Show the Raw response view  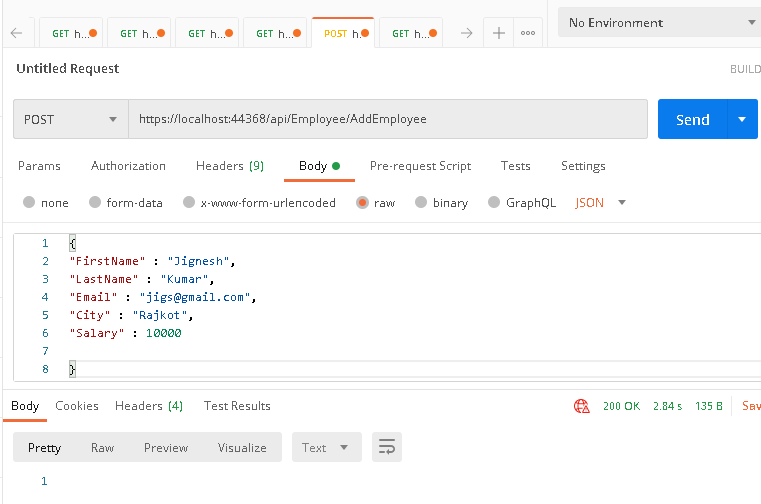point(102,447)
